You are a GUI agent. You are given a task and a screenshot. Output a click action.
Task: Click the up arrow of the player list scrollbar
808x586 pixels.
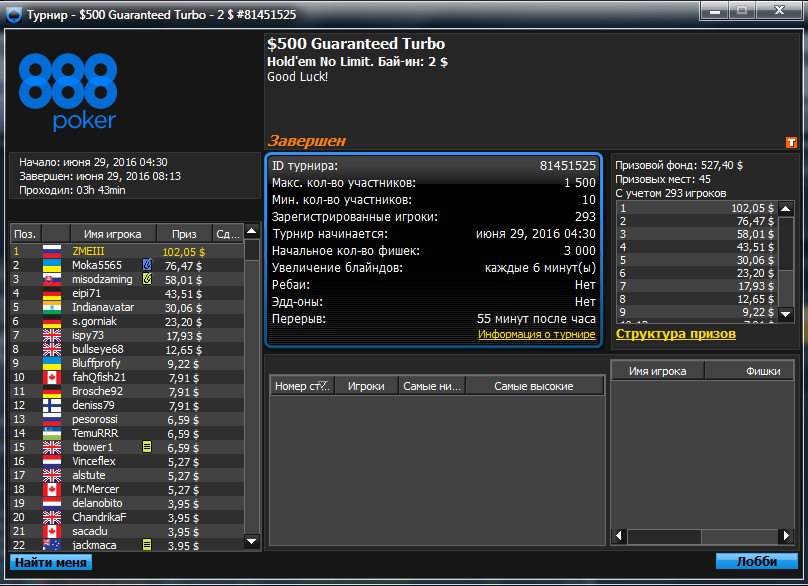click(x=251, y=231)
